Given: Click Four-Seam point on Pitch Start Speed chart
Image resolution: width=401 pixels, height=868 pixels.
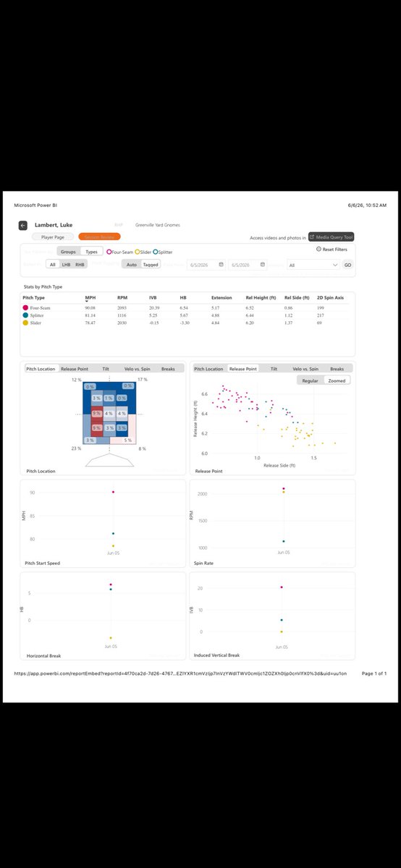Looking at the screenshot, I should coord(113,492).
